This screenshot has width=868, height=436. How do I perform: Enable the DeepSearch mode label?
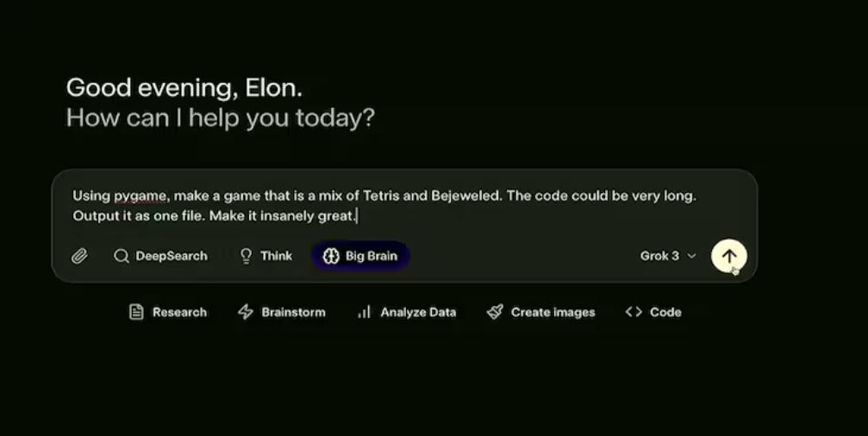(x=172, y=256)
